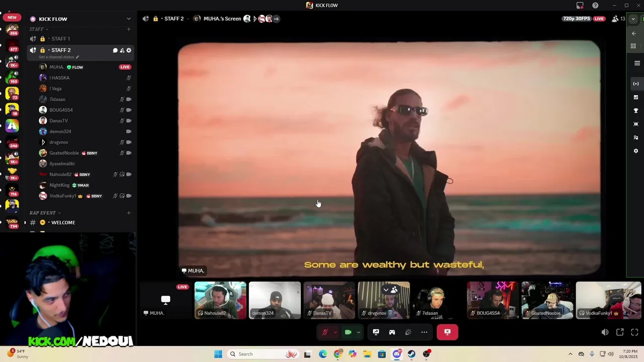The height and width of the screenshot is (362, 644).
Task: Toggle the camera on or off
Action: tap(348, 332)
